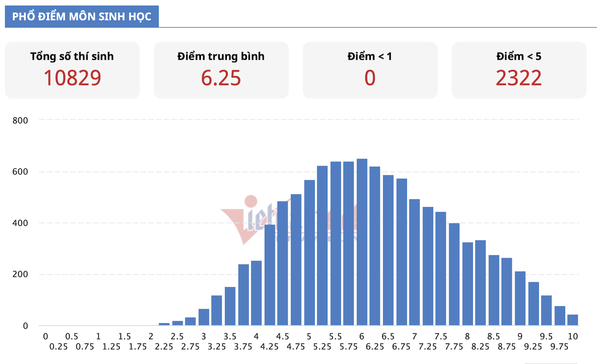The image size is (597, 364).
Task: Click the bar at score 3.5
Action: pos(230,306)
